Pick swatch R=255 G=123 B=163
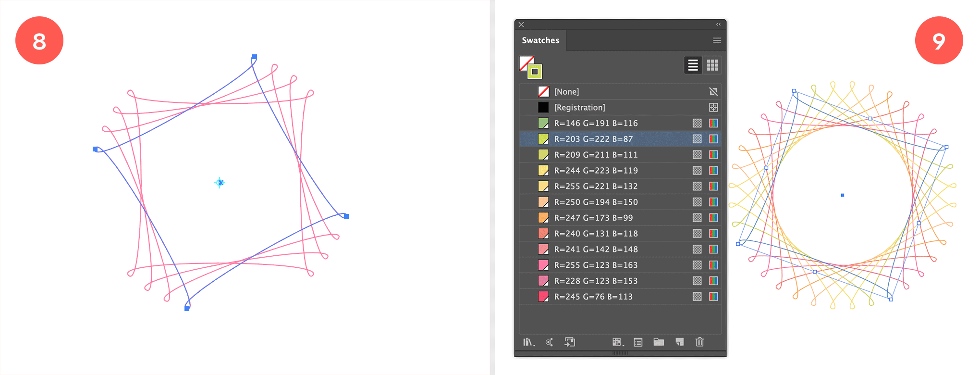The width and height of the screenshot is (980, 375). [x=620, y=265]
